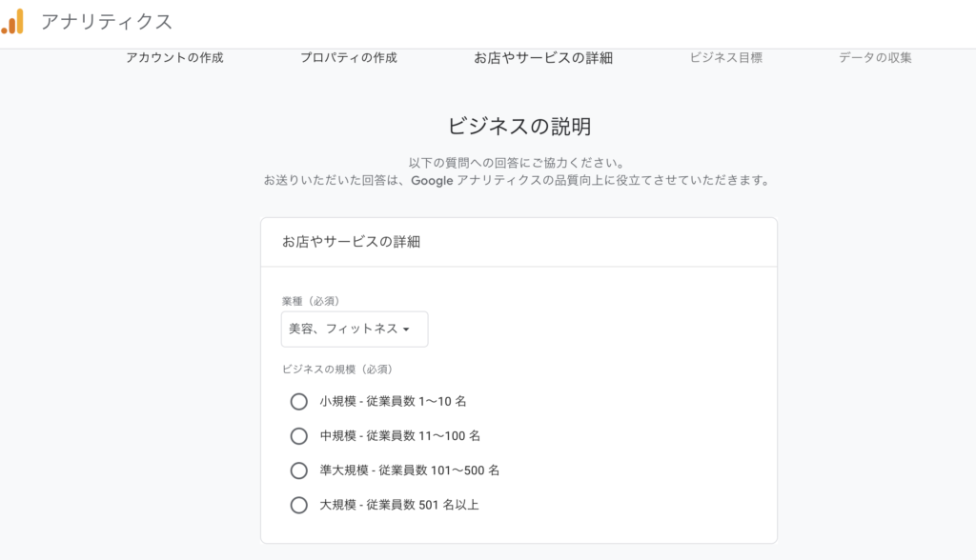
Task: Click the アナリティクス product title
Action: (x=107, y=22)
